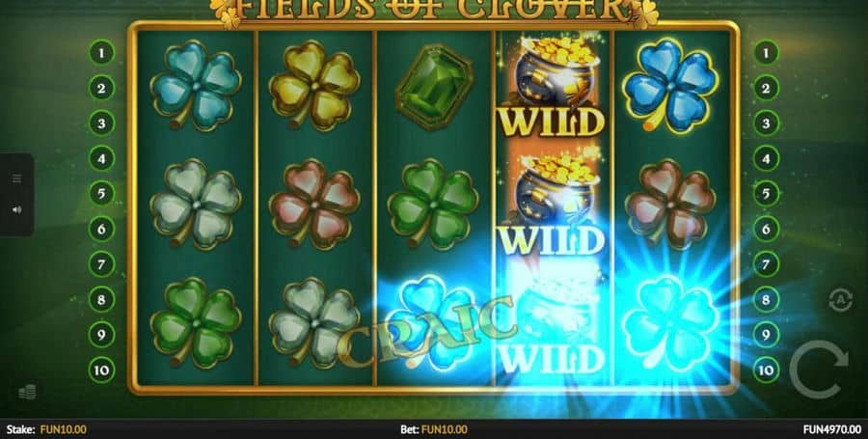Open the Stake FUN10.00 amount
This screenshot has height=439, width=868.
46,429
